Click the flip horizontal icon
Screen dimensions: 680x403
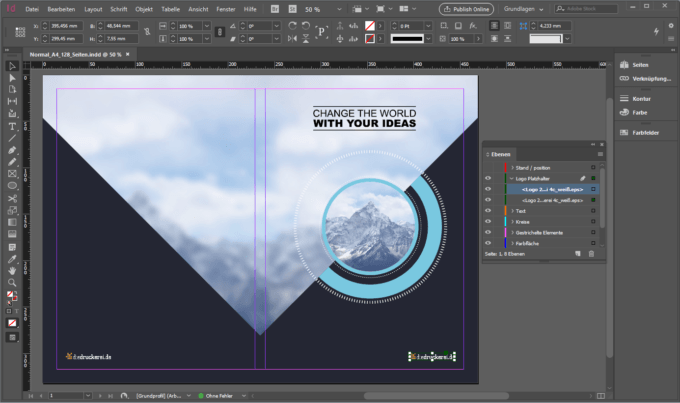[293, 39]
